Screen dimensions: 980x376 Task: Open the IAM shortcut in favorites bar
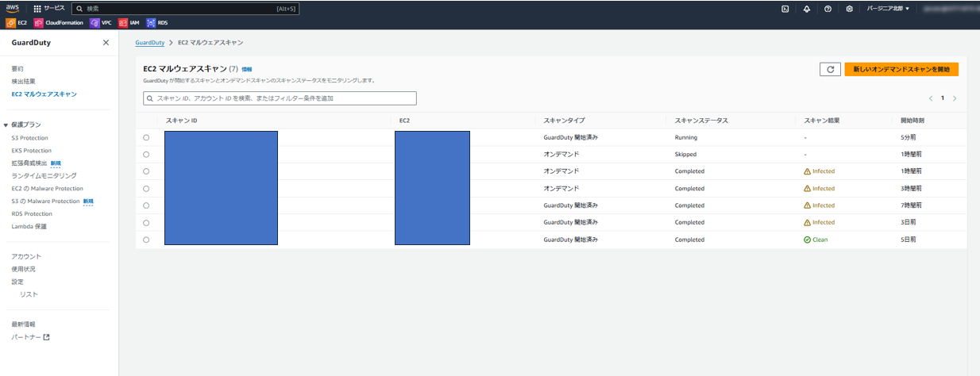(129, 23)
